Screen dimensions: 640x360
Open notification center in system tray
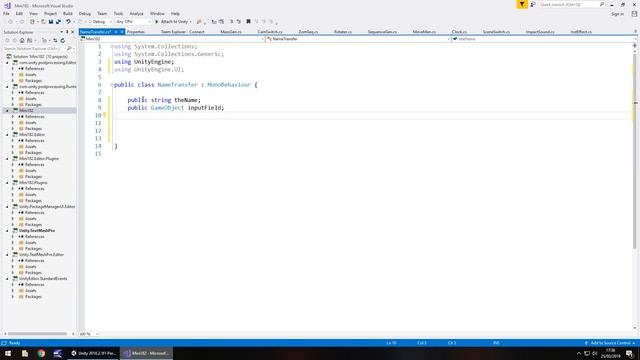click(x=629, y=353)
